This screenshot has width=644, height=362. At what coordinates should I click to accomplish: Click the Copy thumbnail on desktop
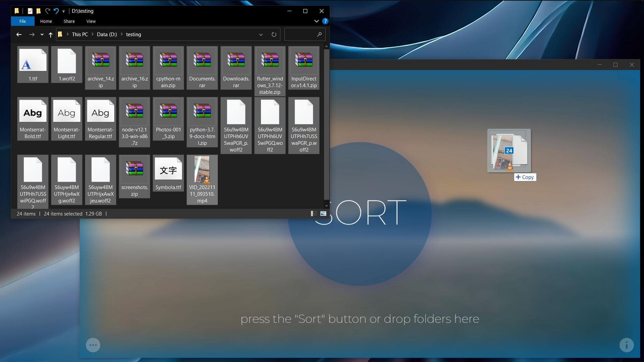click(508, 150)
